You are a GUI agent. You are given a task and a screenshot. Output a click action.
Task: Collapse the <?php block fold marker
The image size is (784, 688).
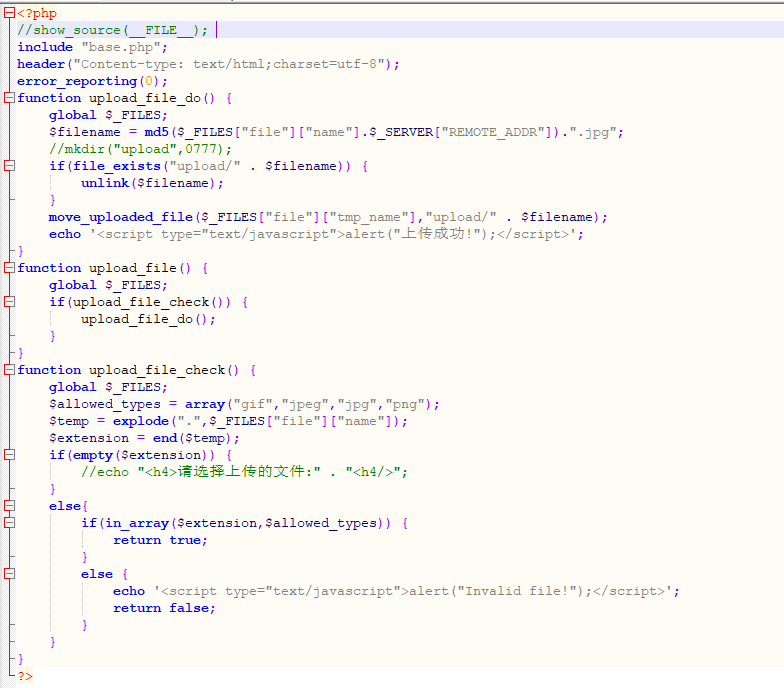coord(9,14)
